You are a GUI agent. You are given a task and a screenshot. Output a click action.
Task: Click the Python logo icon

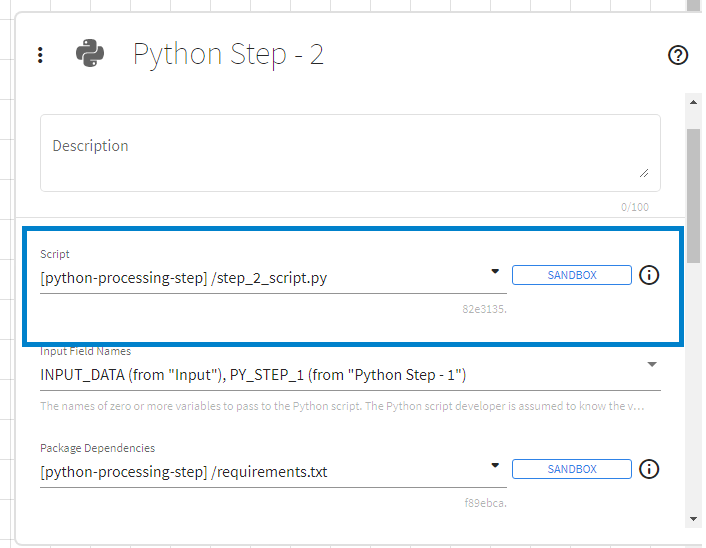coord(90,54)
